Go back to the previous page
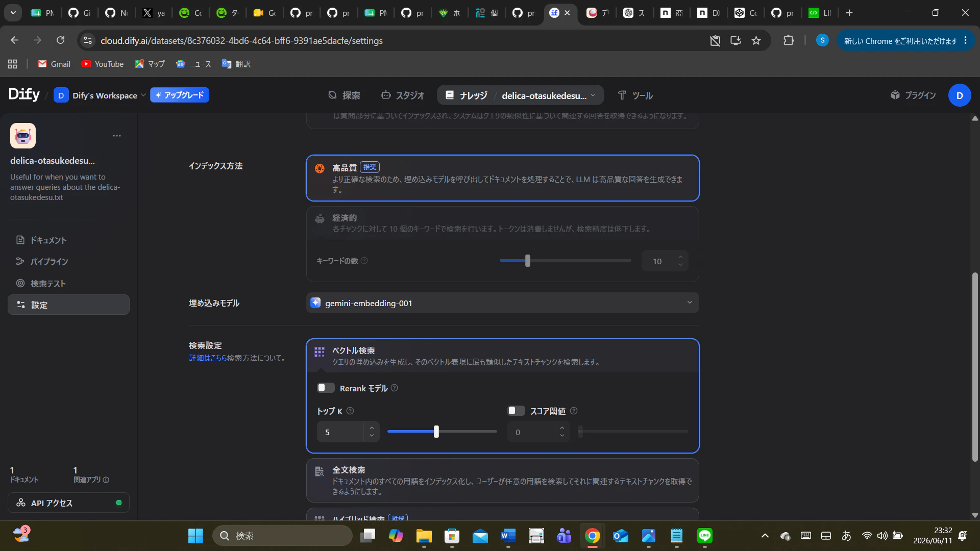The width and height of the screenshot is (980, 551). coord(14,40)
